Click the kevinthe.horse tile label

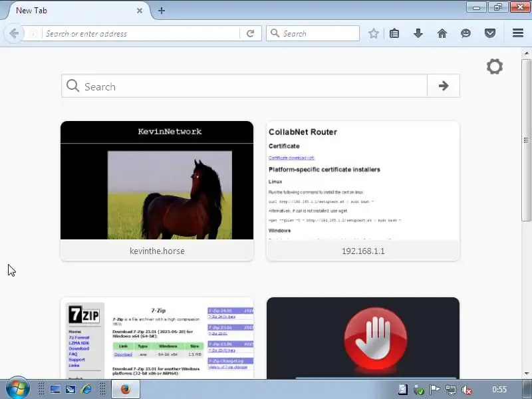coord(157,251)
